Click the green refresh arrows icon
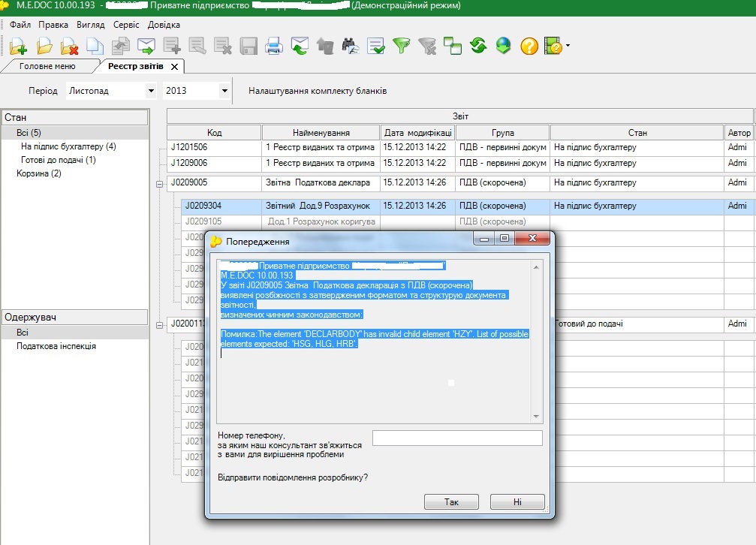Screen dimensions: 756x545 pos(478,47)
